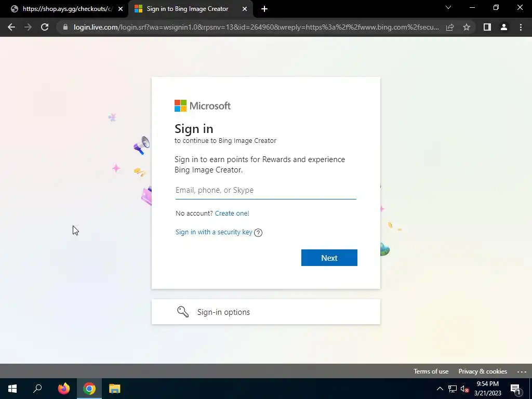
Task: Open the Chrome profile menu
Action: click(504, 27)
